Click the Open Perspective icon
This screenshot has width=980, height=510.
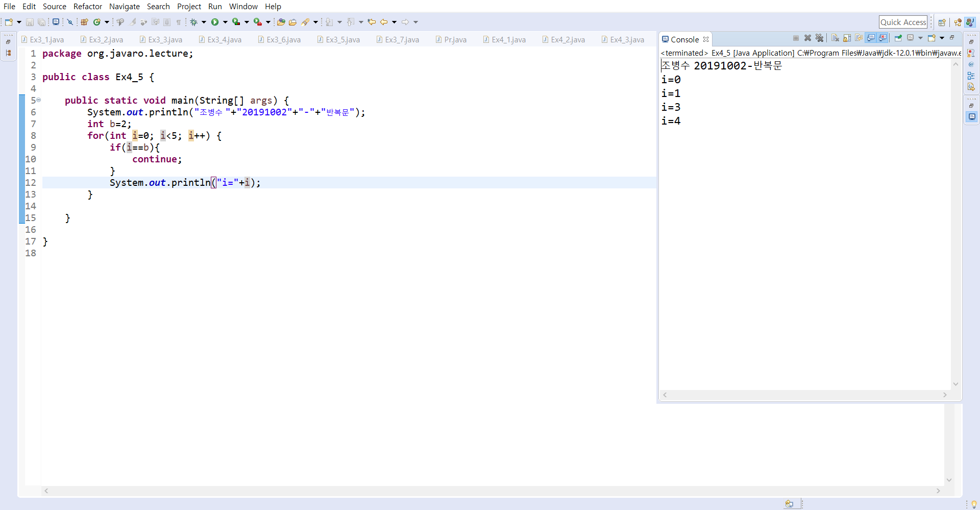point(942,22)
